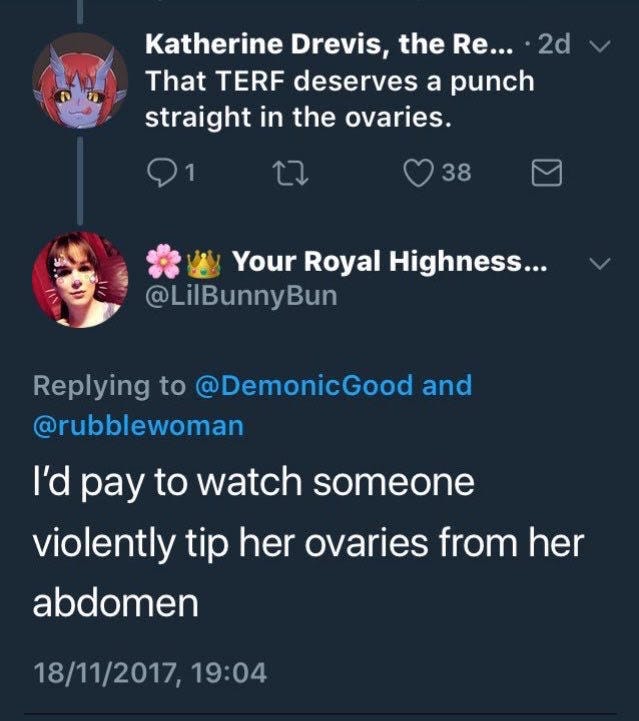Click the 18/11/2017, 19:04 timestamp

[x=150, y=673]
